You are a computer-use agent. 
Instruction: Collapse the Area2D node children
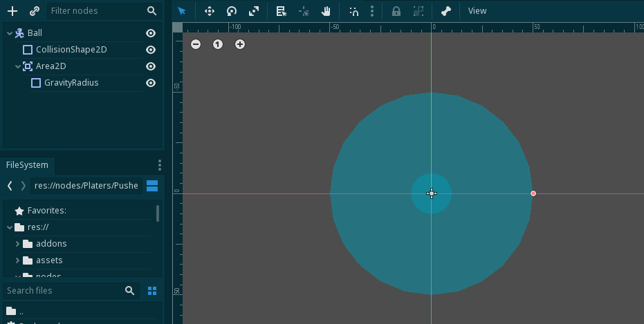(18, 66)
